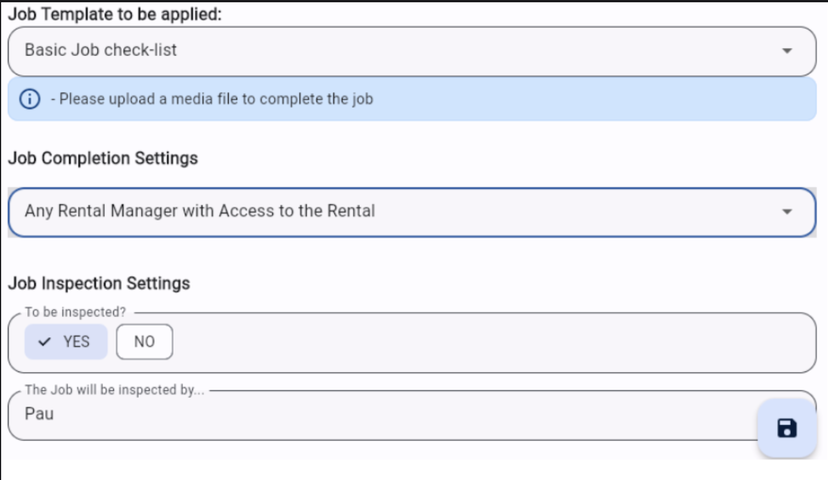Viewport: 828px width, 480px height.
Task: Focus the job inspector input field
Action: 380,415
